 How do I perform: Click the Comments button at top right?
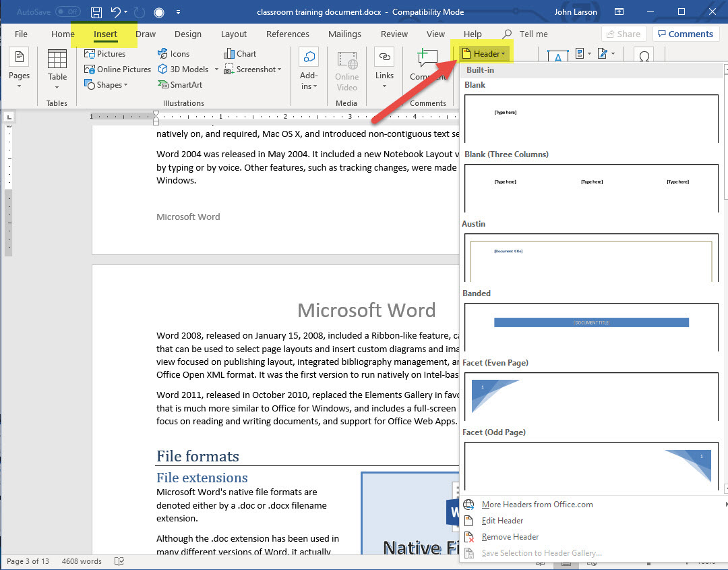[684, 34]
